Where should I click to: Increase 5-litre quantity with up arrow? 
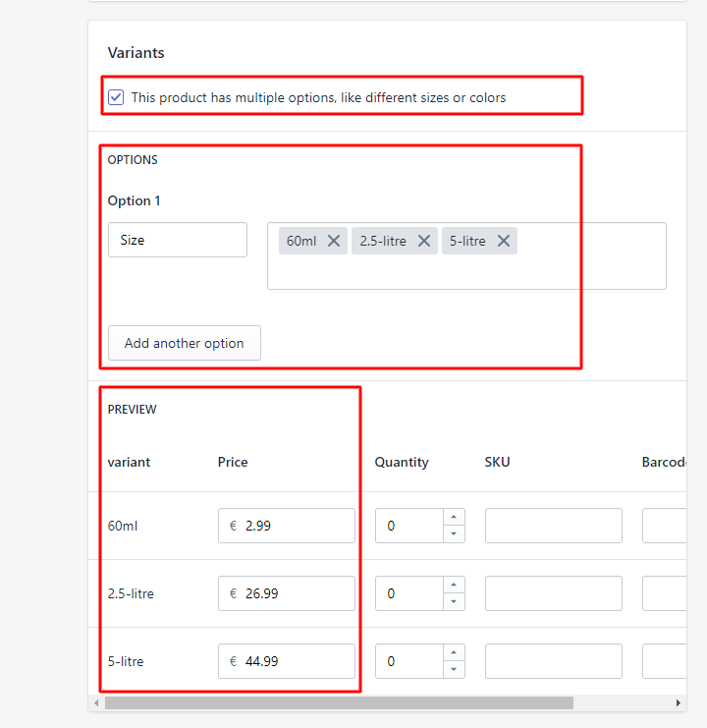[x=454, y=652]
